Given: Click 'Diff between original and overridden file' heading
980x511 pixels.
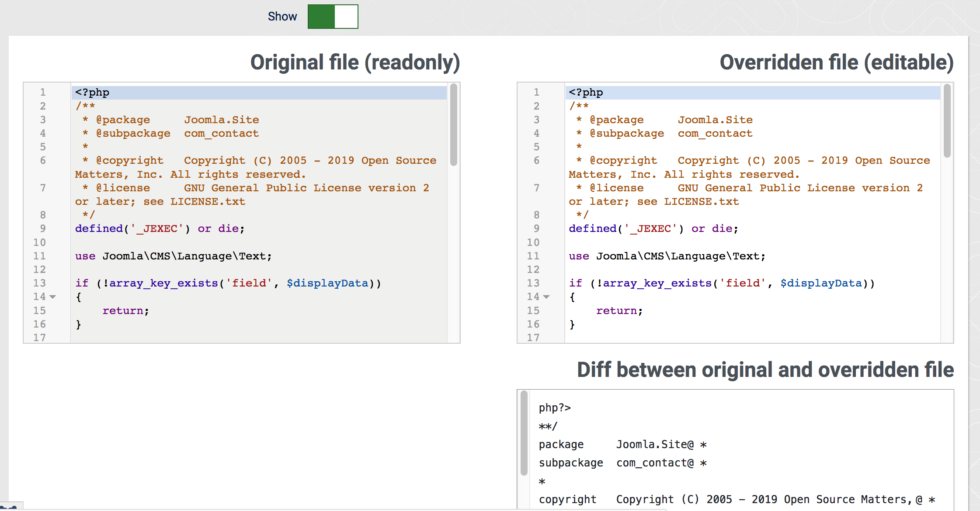Looking at the screenshot, I should (765, 370).
